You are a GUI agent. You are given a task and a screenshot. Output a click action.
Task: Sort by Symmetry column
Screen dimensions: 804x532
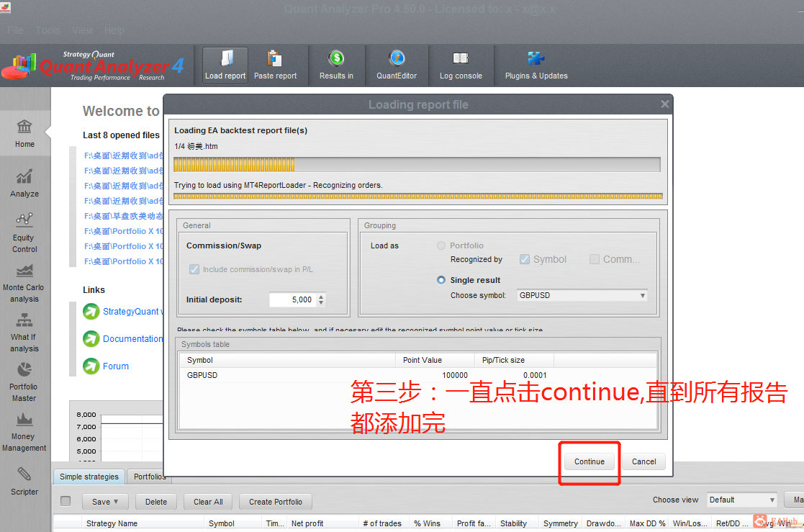[x=561, y=523]
